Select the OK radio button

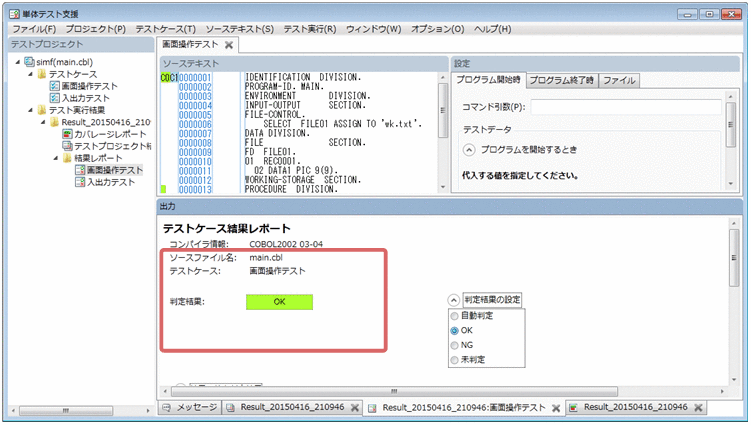pos(455,331)
